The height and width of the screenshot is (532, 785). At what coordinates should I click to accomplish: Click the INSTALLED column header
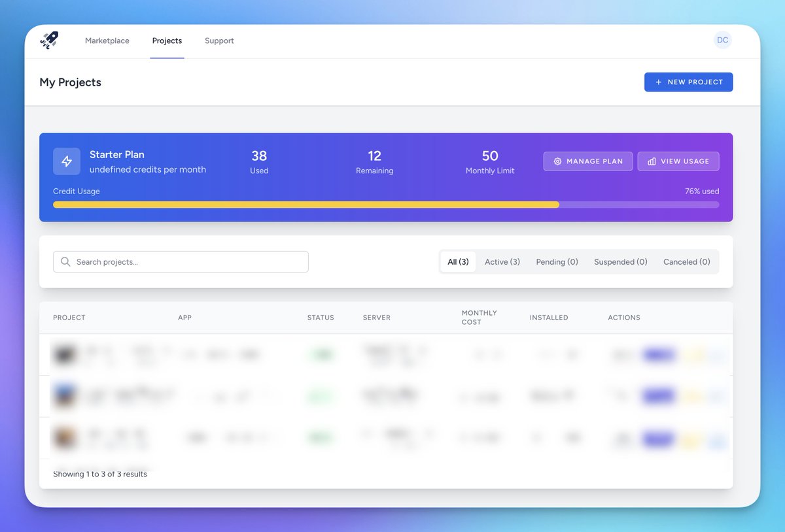tap(549, 318)
